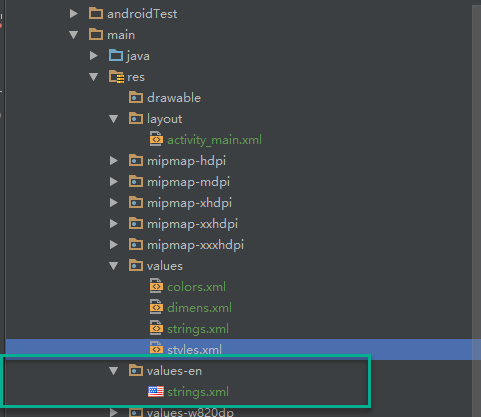481x417 pixels.
Task: Select the mipmap-xxxhdpi folder
Action: point(195,245)
